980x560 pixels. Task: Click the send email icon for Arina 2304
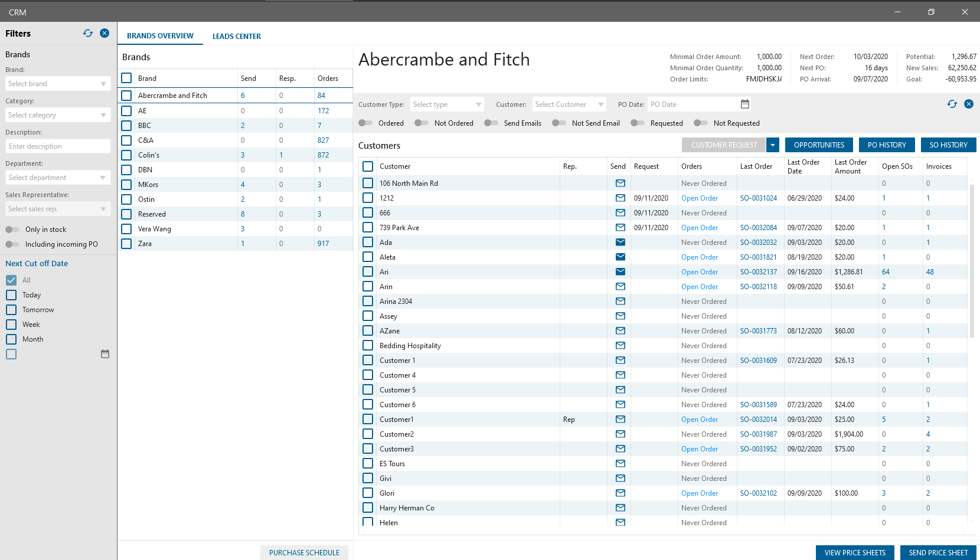pyautogui.click(x=620, y=302)
